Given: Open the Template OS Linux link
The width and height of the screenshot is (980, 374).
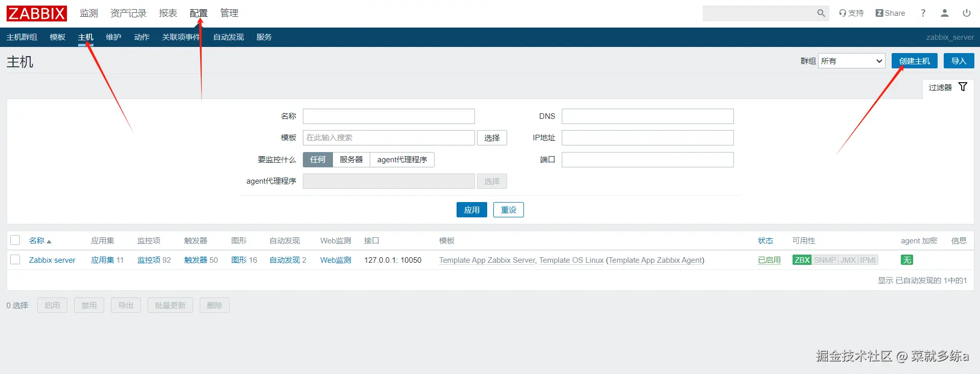Looking at the screenshot, I should point(571,260).
